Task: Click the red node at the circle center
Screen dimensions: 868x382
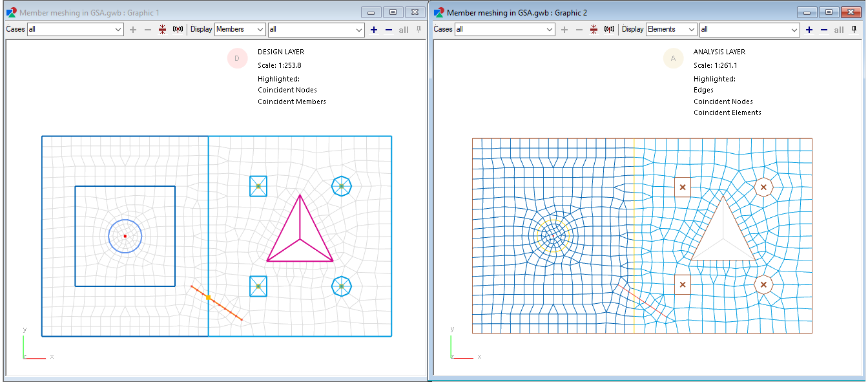Action: coord(125,237)
